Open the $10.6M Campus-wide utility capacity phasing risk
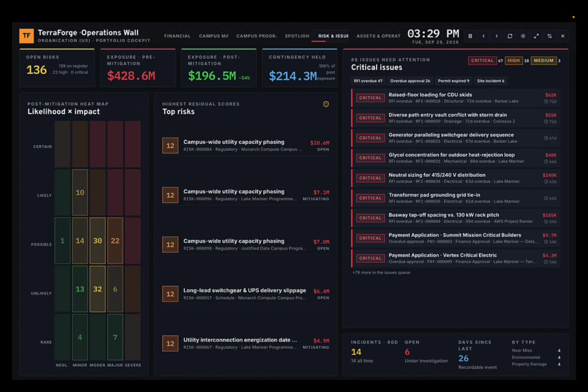This screenshot has width=588, height=392. click(246, 145)
